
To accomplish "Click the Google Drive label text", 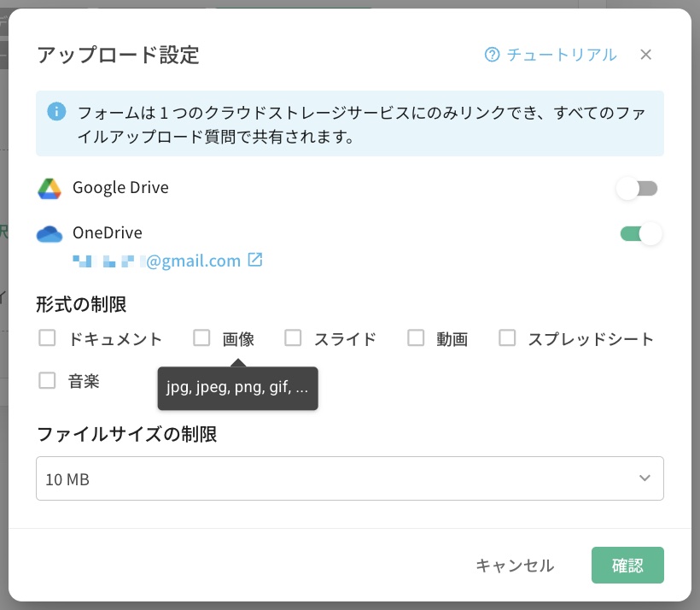I will 120,188.
